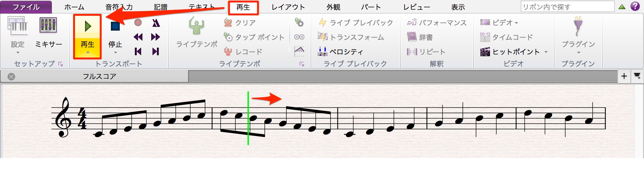Open パフォーマンス settings
The height and width of the screenshot is (171, 644).
(x=437, y=23)
